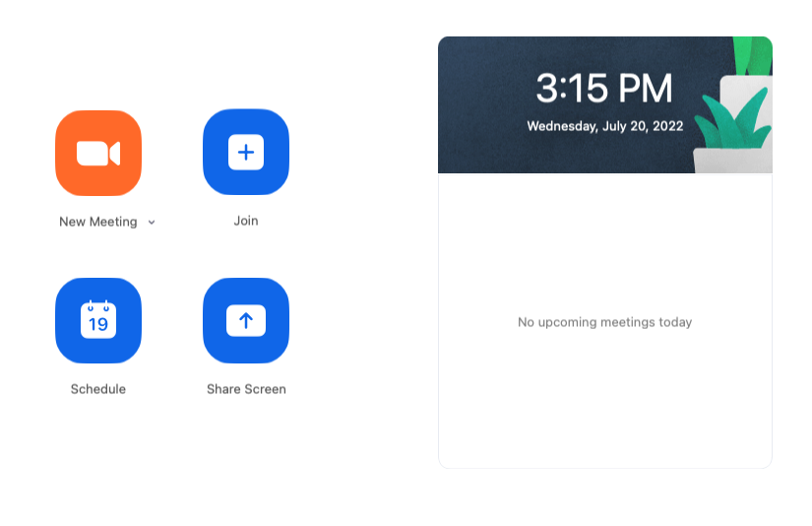
Task: Click the Share Screen arrow icon
Action: pos(246,321)
